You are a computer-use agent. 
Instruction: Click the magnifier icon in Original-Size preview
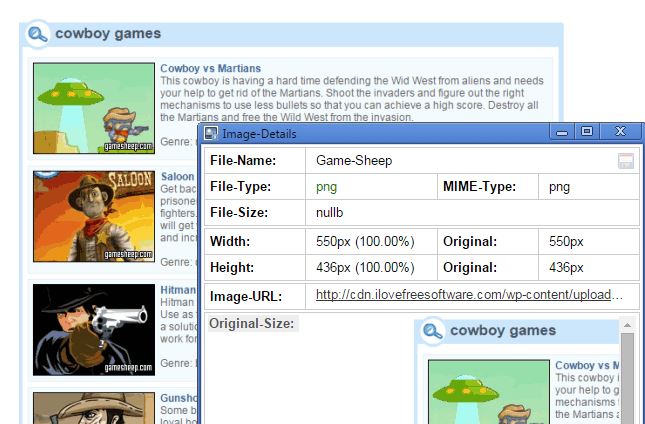point(432,331)
